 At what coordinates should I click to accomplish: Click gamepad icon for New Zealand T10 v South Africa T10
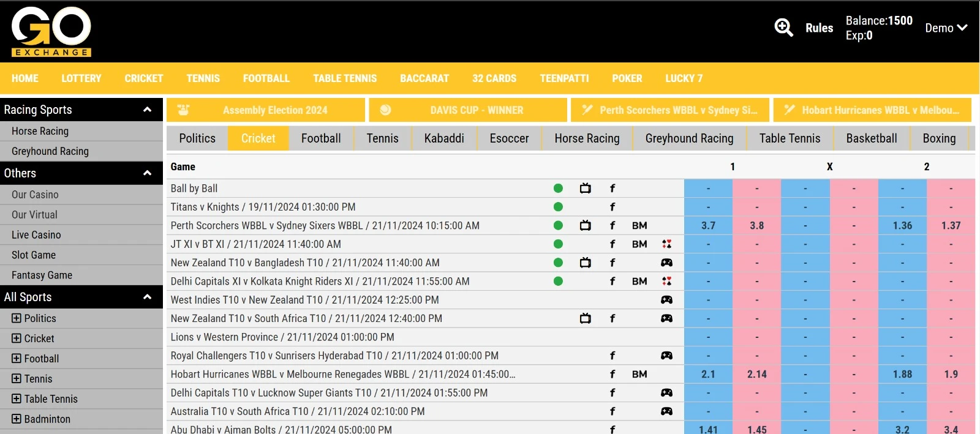coord(666,318)
